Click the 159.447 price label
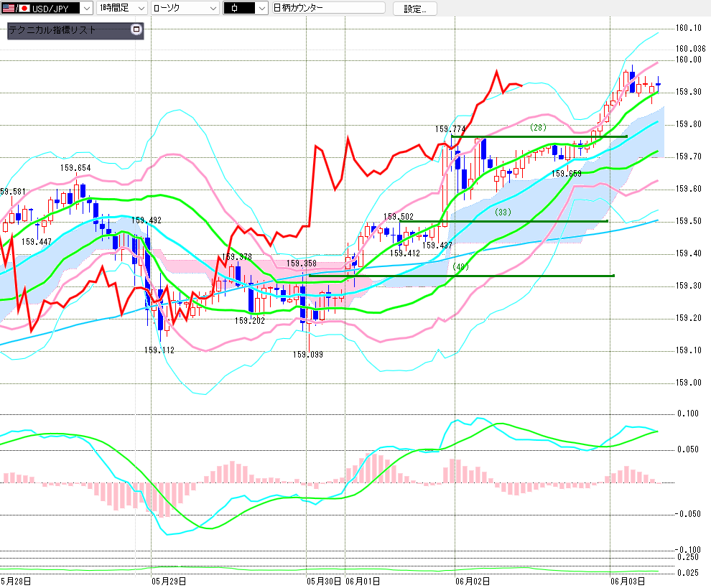This screenshot has width=711, height=588. pyautogui.click(x=37, y=242)
